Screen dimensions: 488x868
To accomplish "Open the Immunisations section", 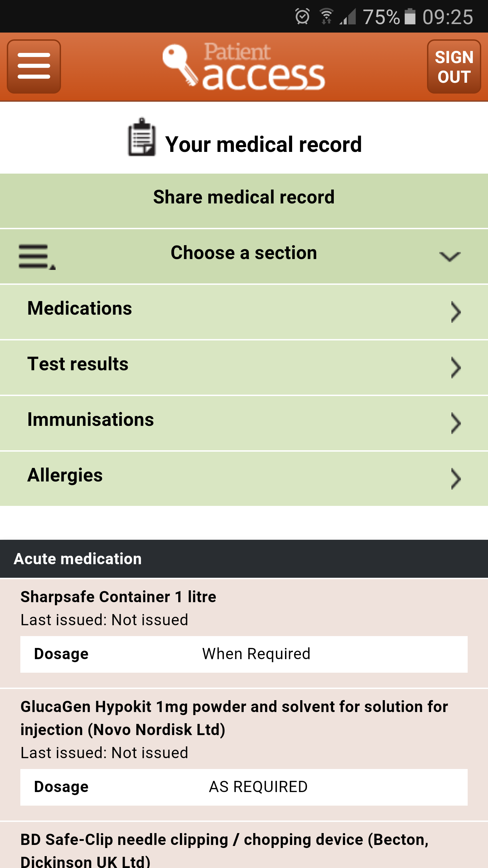I will pyautogui.click(x=90, y=420).
